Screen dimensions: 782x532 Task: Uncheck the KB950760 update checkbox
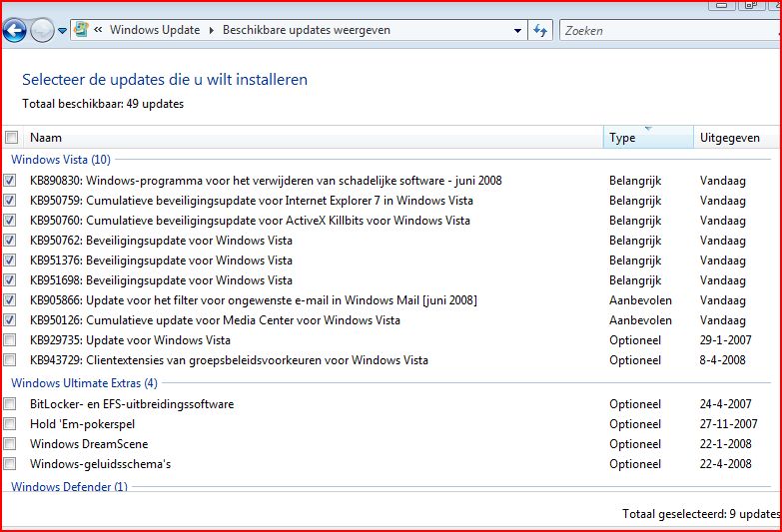pos(10,220)
